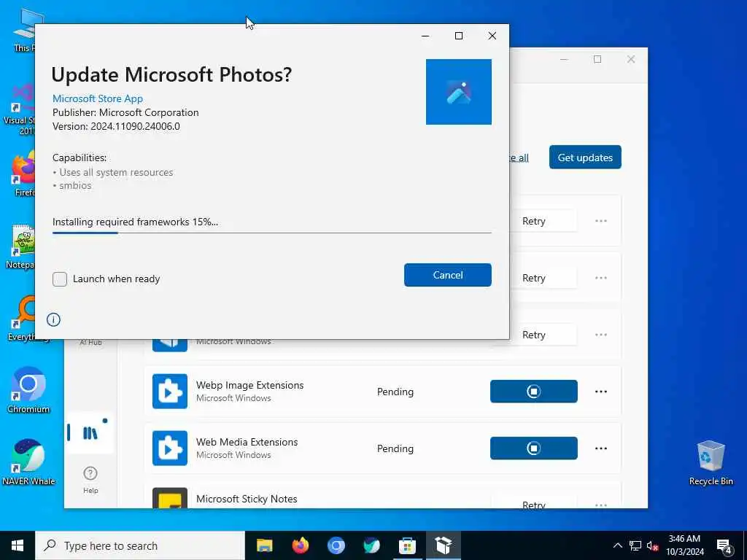This screenshot has width=747, height=560.
Task: Select the Everything desktop shortcut
Action: tap(23, 318)
